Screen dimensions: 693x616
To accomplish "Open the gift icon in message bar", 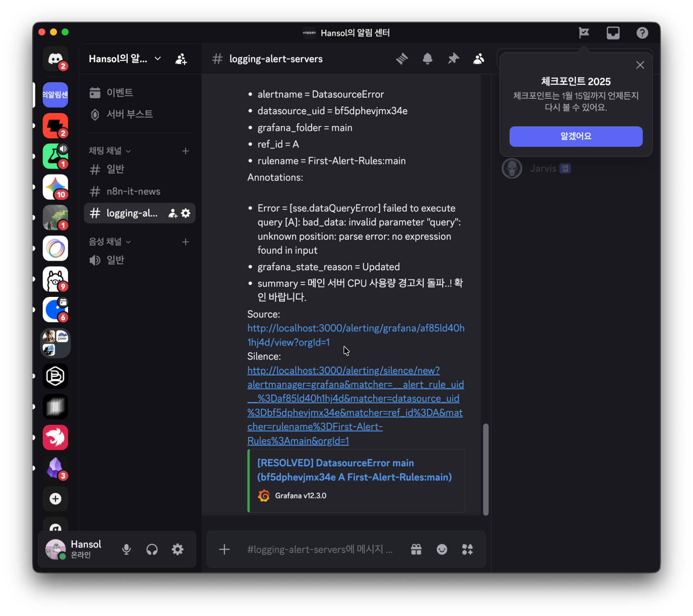I will coord(416,549).
